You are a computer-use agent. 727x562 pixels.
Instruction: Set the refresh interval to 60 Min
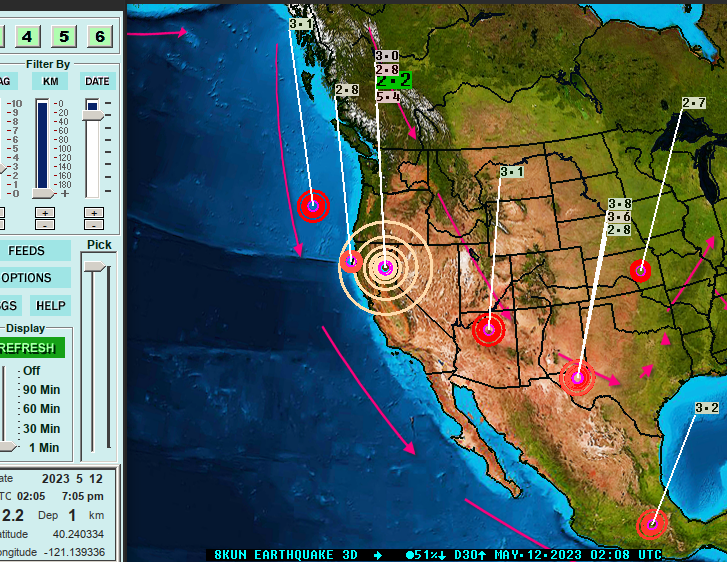pos(41,409)
